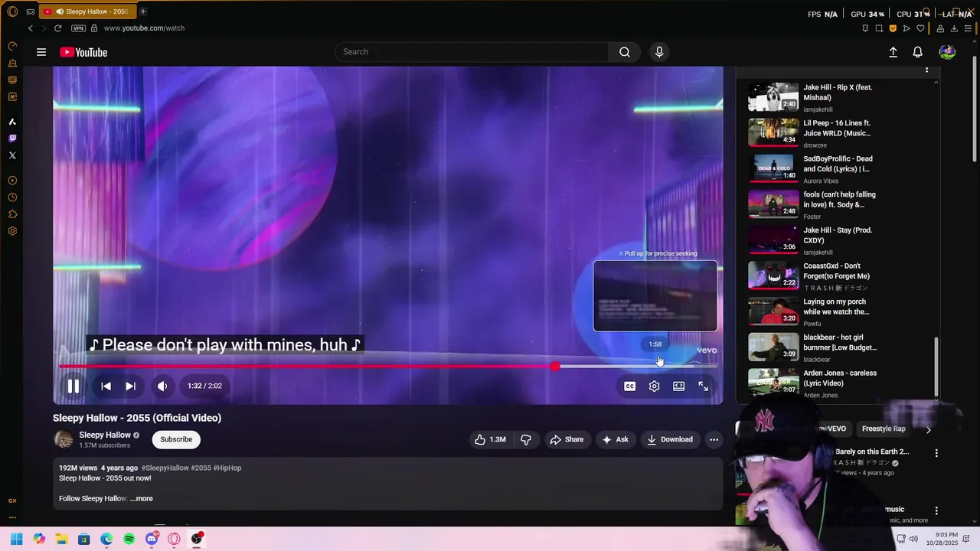Screen dimensions: 980x551
Task: Open the snapshot tool in the browser toolbar
Action: 879,28
